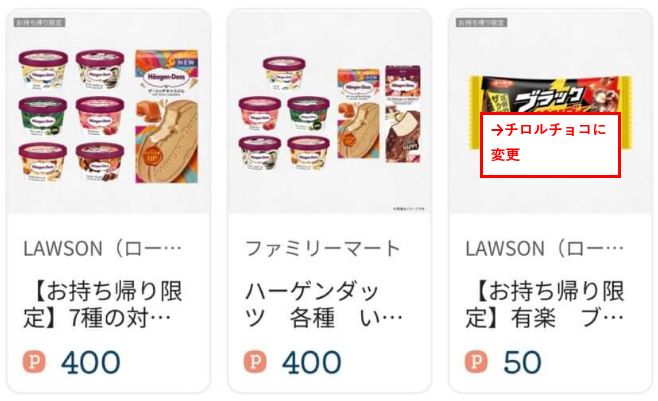Screen dimensions: 658x401
Task: Click the chocolate bar box in the FamilyMart card
Action: pos(403,114)
